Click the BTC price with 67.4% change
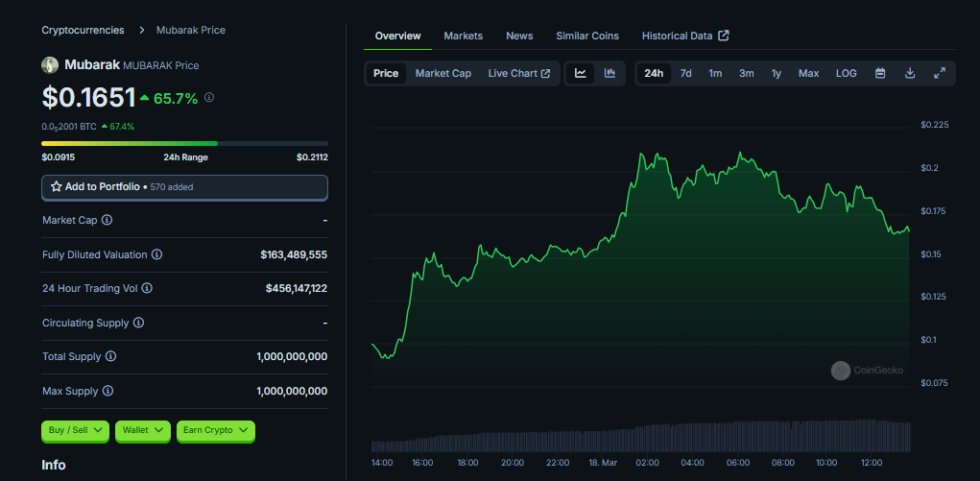The width and height of the screenshot is (980, 481). point(88,127)
